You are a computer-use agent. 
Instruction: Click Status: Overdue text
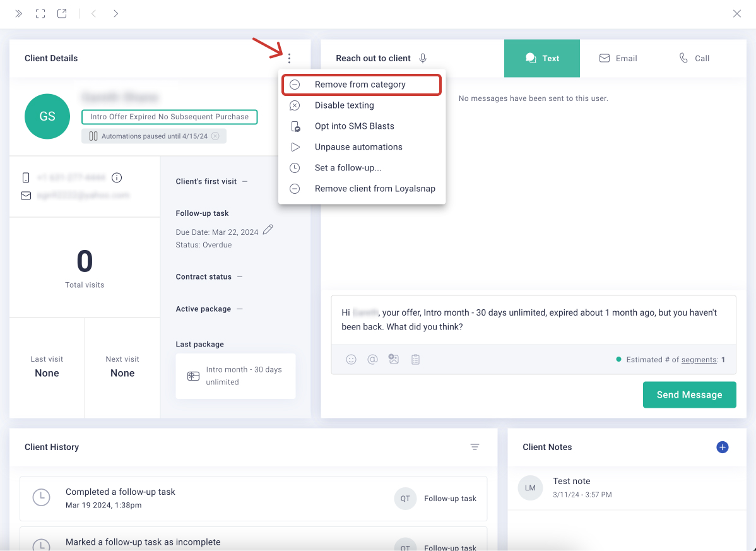203,245
